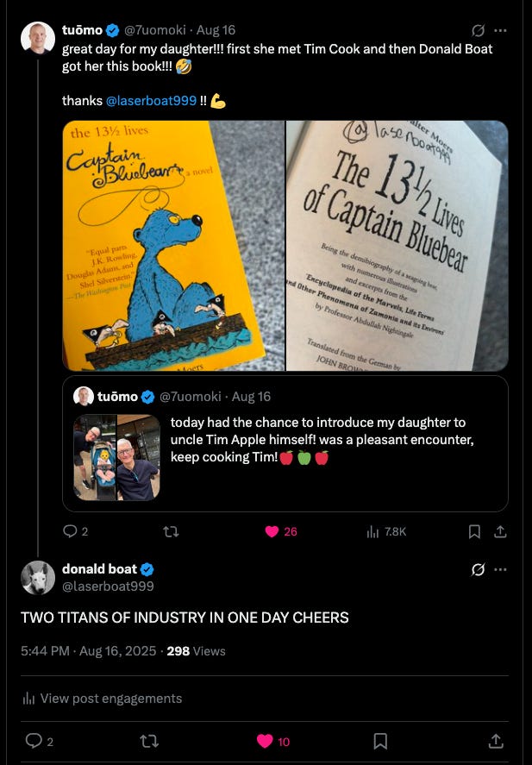The image size is (532, 765).
Task: Open more options on donald boat's post
Action: tap(500, 569)
